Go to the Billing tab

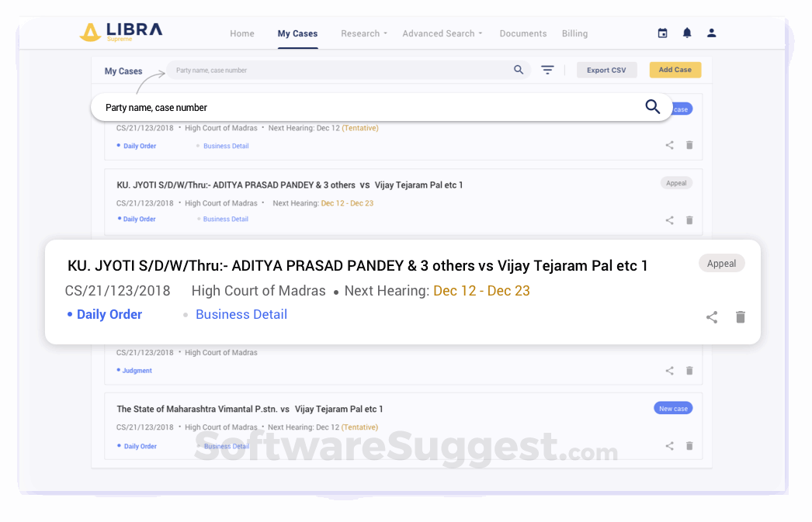pos(574,33)
